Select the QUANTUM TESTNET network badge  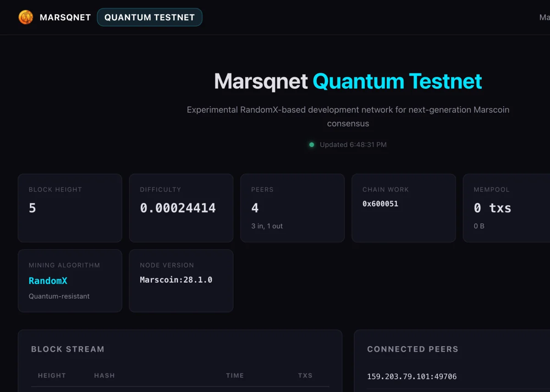(149, 17)
